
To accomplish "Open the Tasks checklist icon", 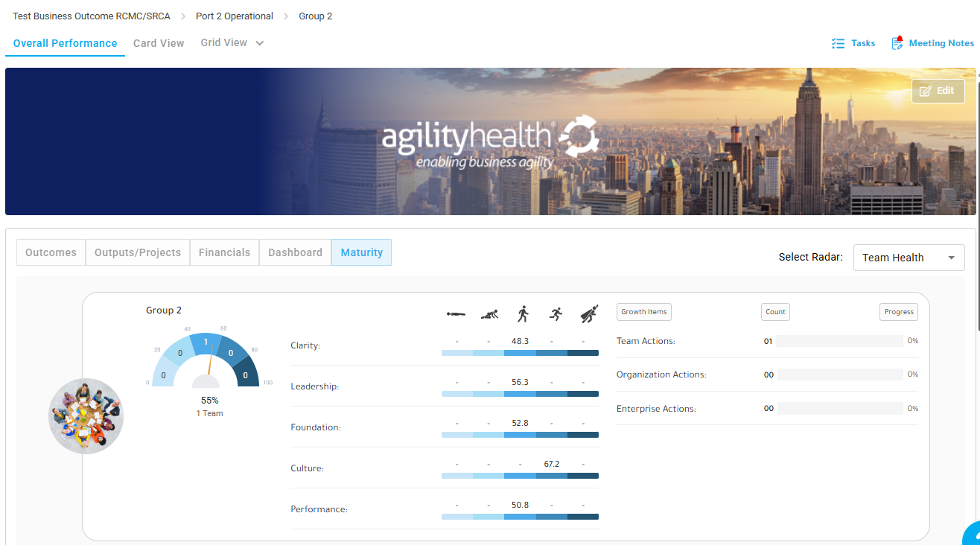I will pyautogui.click(x=838, y=43).
